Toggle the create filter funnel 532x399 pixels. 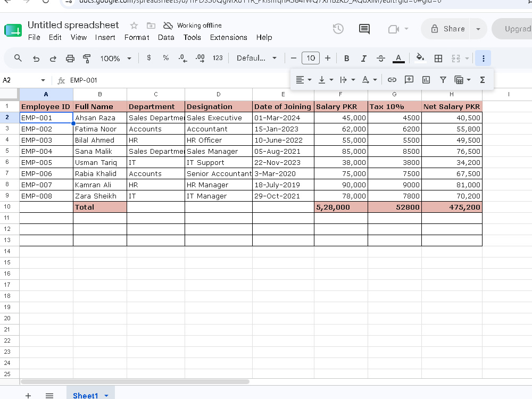(x=443, y=80)
